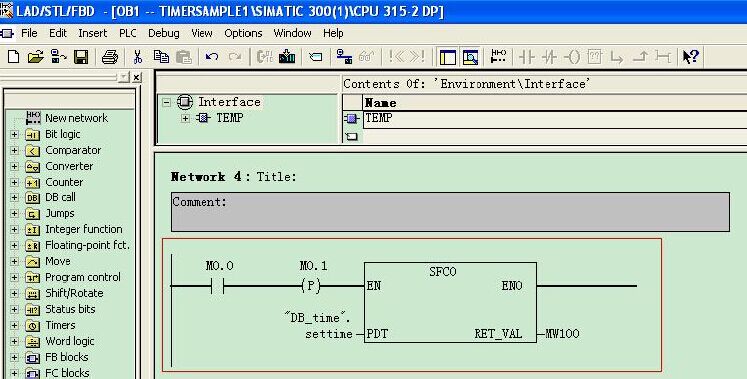Expand the DB call folder
The height and width of the screenshot is (379, 747).
[14, 198]
